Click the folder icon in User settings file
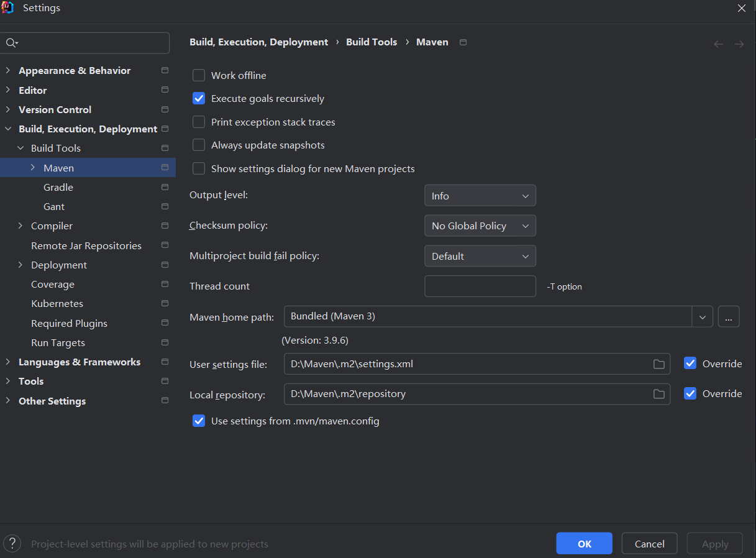The height and width of the screenshot is (558, 756). coord(658,364)
